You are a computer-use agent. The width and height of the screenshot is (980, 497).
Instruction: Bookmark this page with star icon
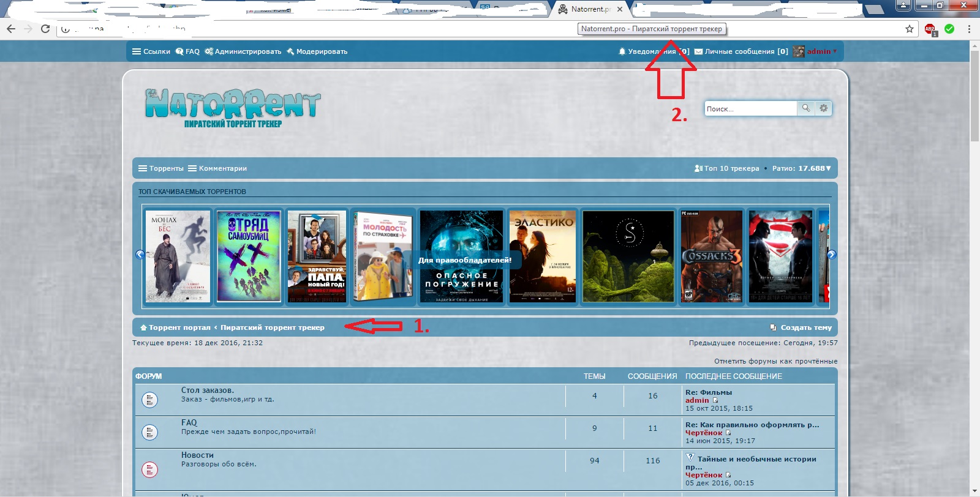(x=910, y=29)
